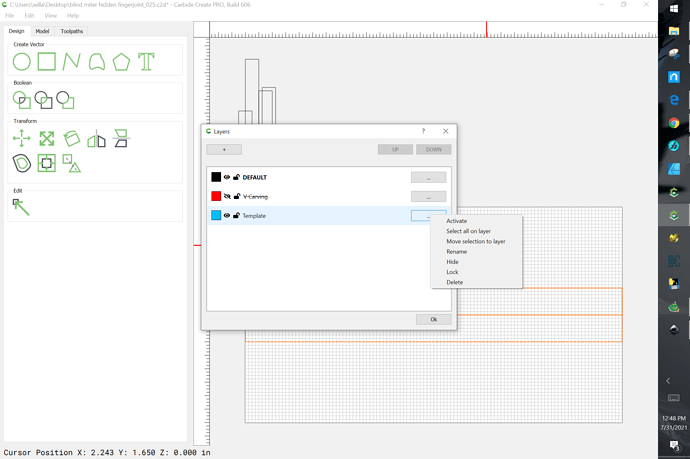Change the Template layer blue color swatch

click(216, 215)
